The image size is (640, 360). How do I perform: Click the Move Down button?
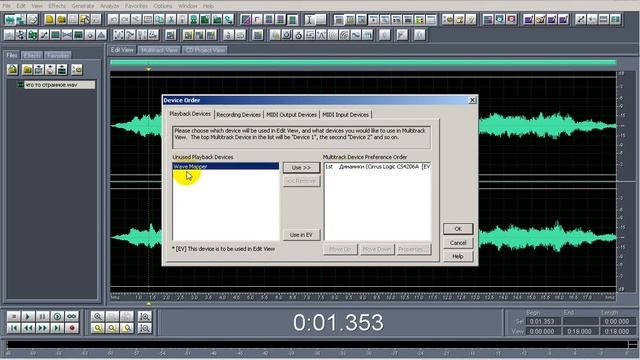(x=377, y=249)
